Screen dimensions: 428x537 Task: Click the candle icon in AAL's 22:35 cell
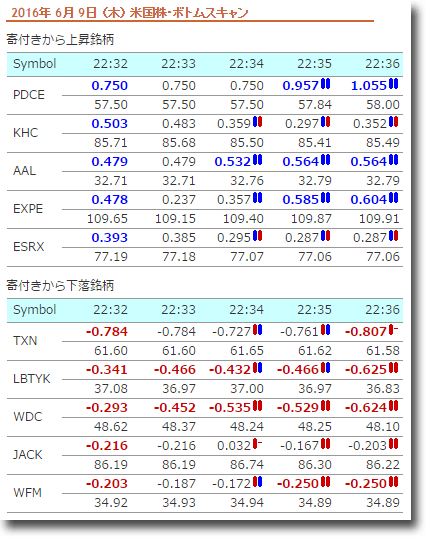[326, 160]
